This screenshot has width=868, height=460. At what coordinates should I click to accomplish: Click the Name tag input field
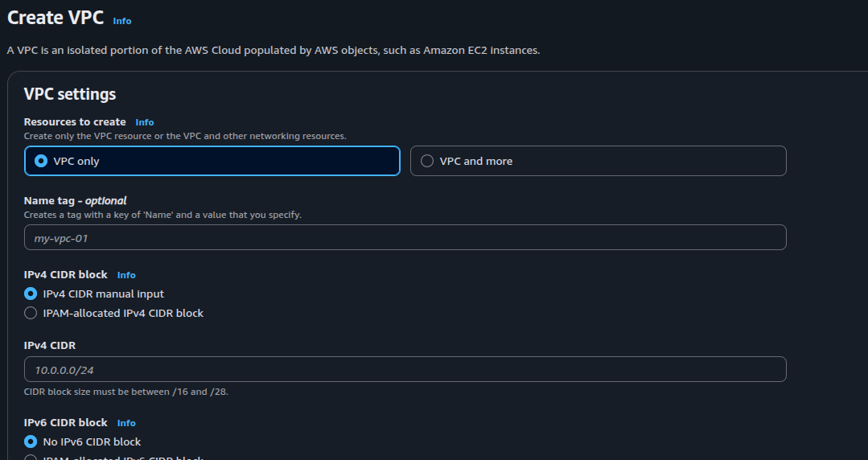click(405, 237)
